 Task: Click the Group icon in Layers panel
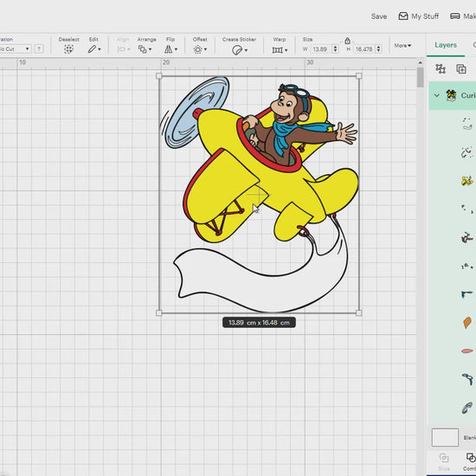441,69
